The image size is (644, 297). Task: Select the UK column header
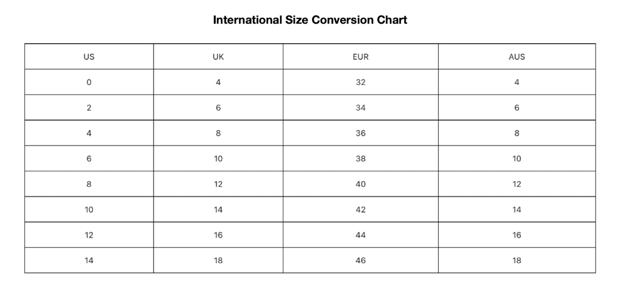click(218, 57)
